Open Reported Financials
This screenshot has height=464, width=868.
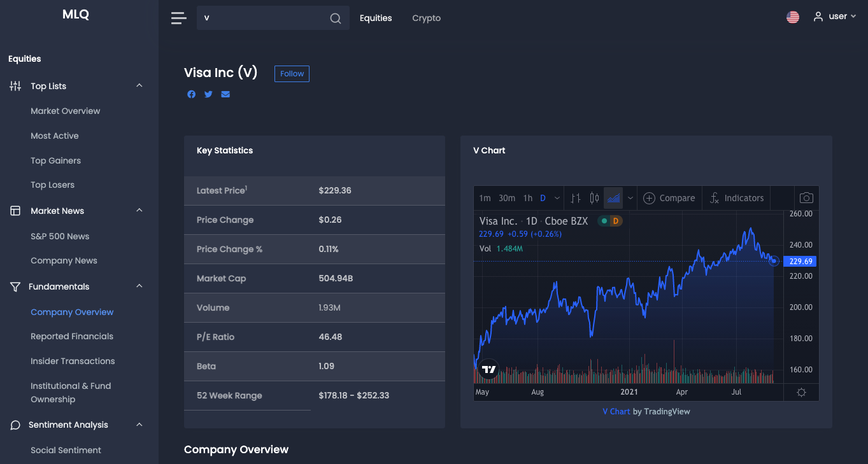(72, 336)
